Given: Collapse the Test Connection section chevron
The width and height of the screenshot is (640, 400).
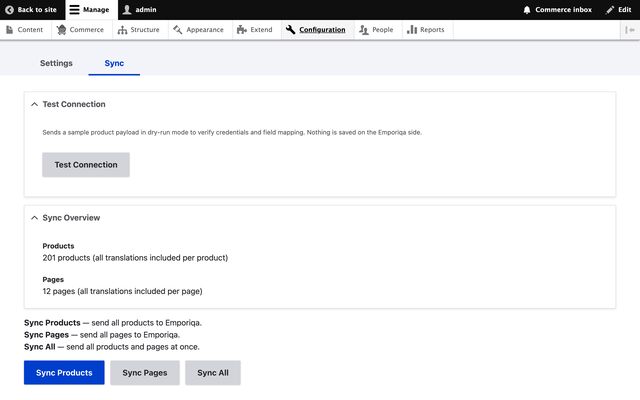Looking at the screenshot, I should pos(35,104).
